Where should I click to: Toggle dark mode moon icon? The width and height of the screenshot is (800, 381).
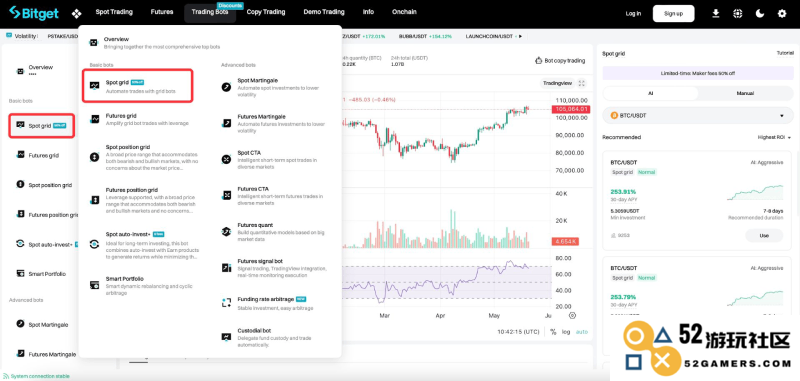(x=760, y=14)
